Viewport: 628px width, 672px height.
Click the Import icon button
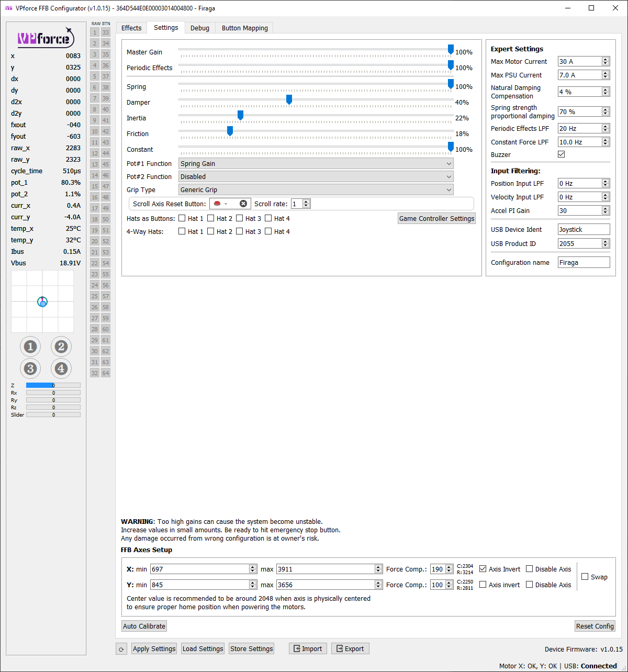click(x=308, y=648)
